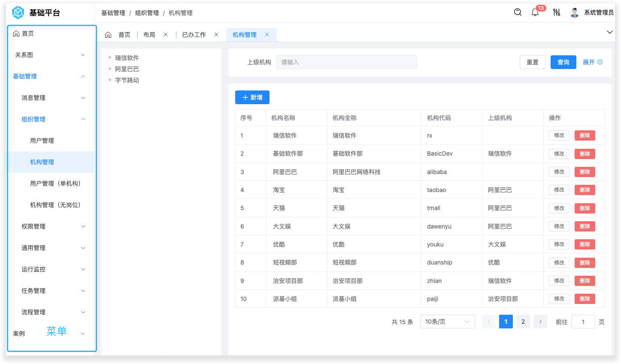Viewport: 621px width, 364px height.
Task: Select pagination page 1
Action: [506, 322]
